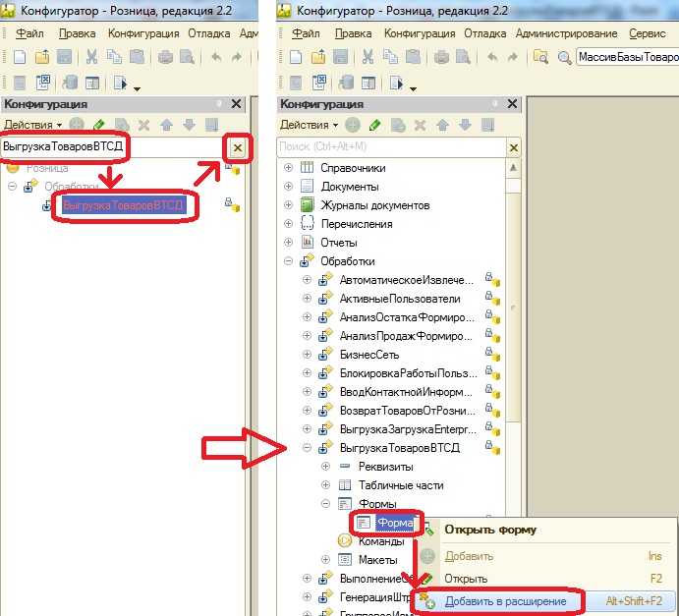Open Сервис menu in right Configurator window
Viewport: 679px width, 616px height.
pyautogui.click(x=648, y=33)
